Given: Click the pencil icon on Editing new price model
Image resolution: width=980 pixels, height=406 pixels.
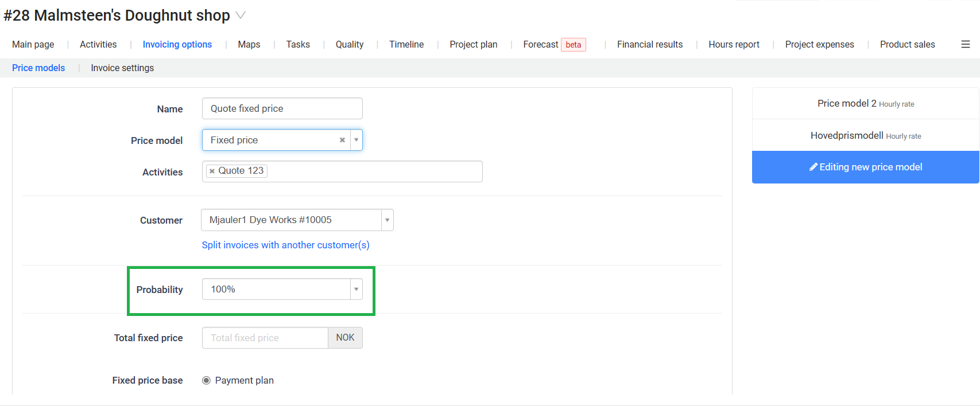Looking at the screenshot, I should tap(814, 167).
